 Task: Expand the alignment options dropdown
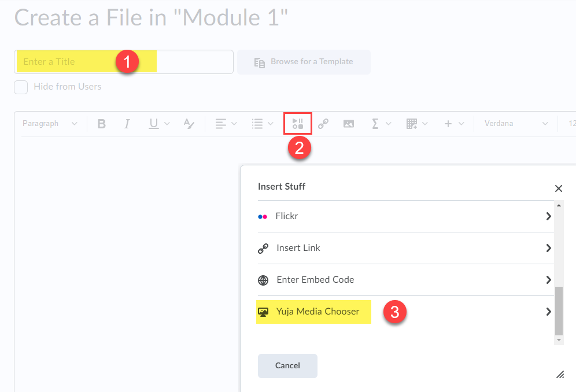234,124
